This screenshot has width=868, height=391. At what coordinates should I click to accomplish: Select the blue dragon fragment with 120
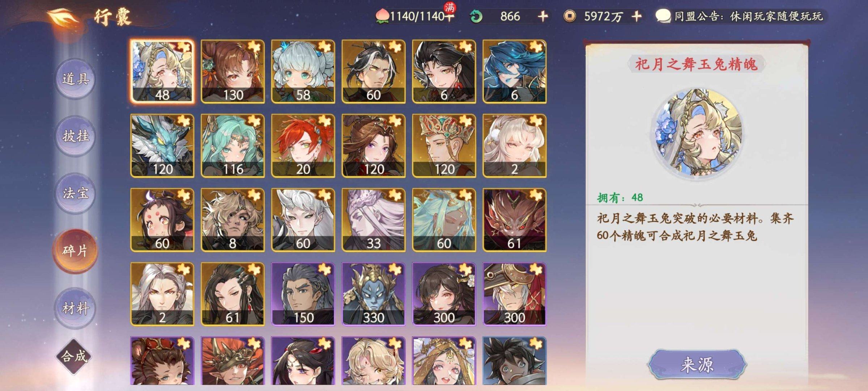tap(162, 146)
